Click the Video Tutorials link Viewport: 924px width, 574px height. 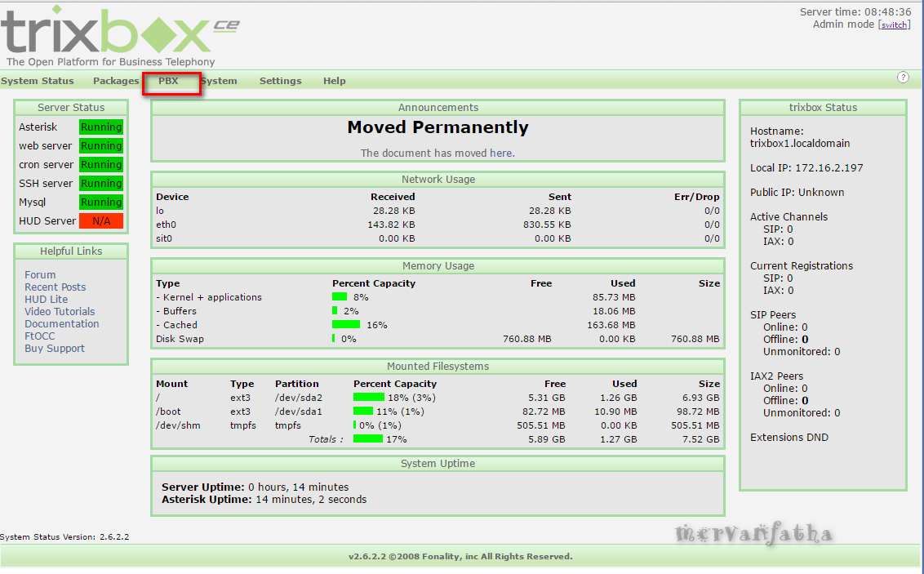tap(60, 311)
